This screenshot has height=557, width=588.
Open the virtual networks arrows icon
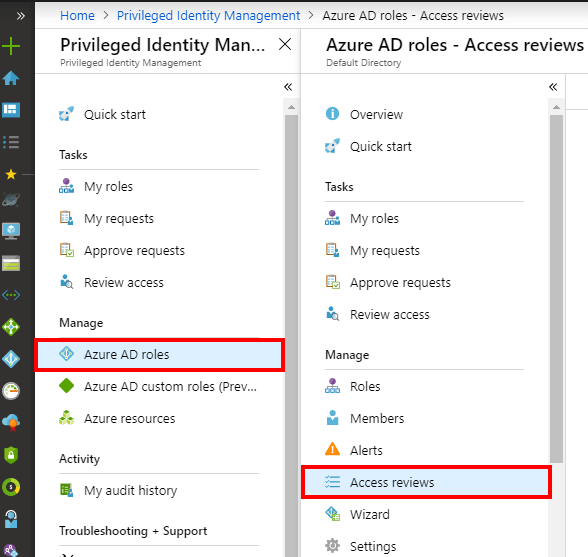coord(11,295)
